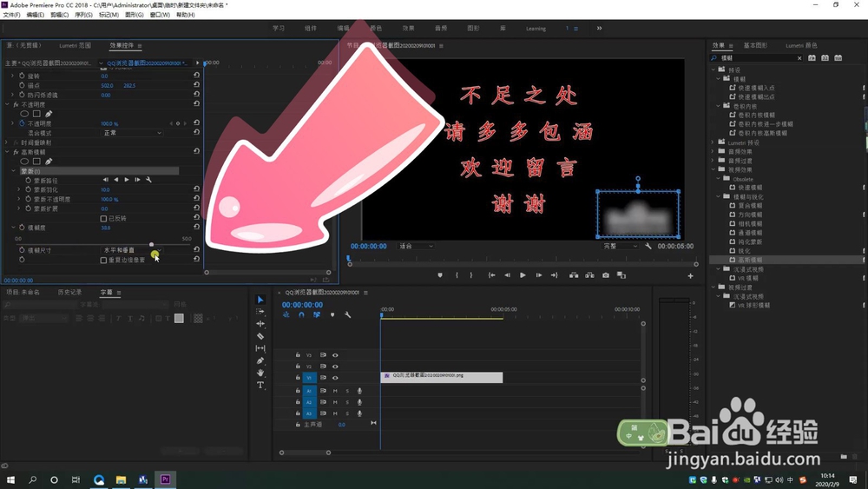Image resolution: width=868 pixels, height=489 pixels.
Task: Toggle V1 track visibility eye
Action: point(335,378)
